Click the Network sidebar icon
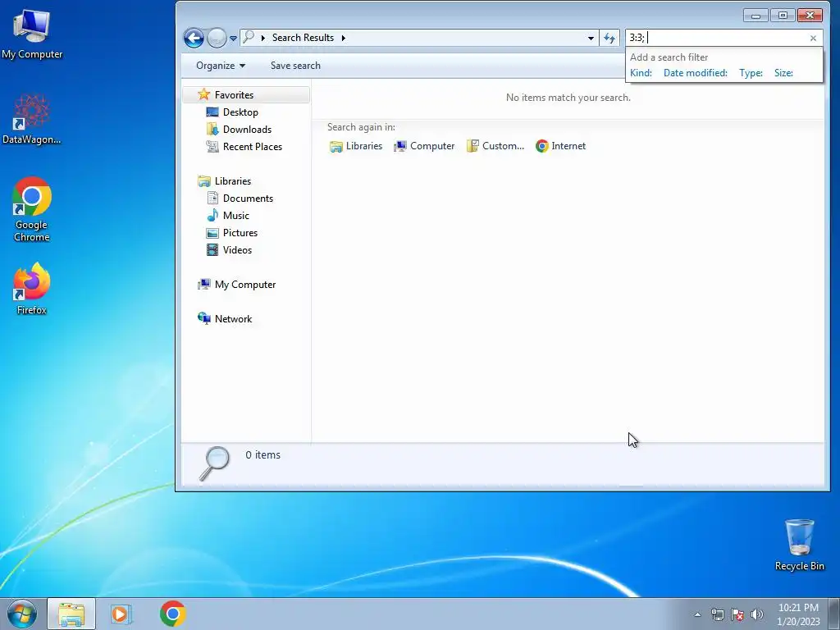840x630 pixels. pyautogui.click(x=203, y=319)
